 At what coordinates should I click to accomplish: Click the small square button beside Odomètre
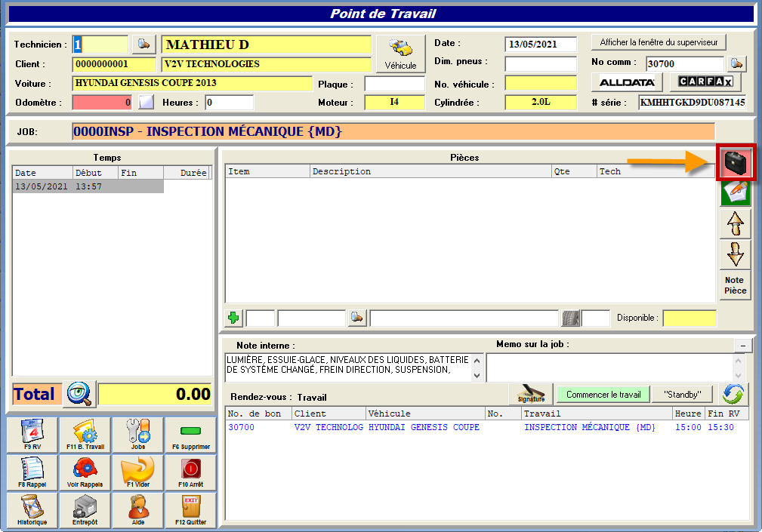pyautogui.click(x=146, y=103)
